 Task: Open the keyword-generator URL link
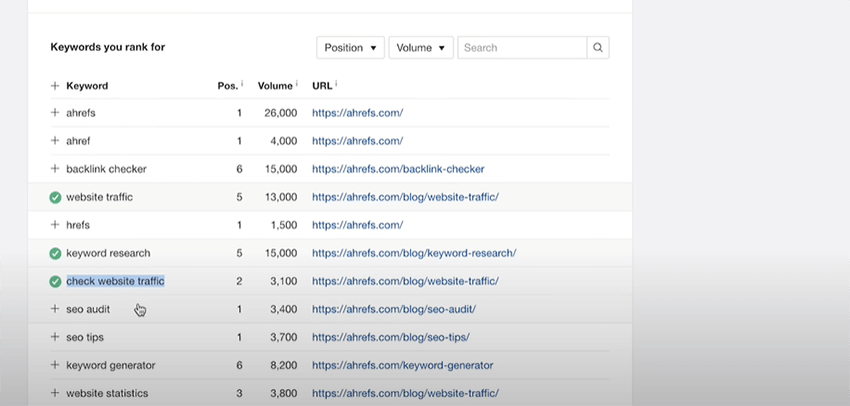pos(402,365)
